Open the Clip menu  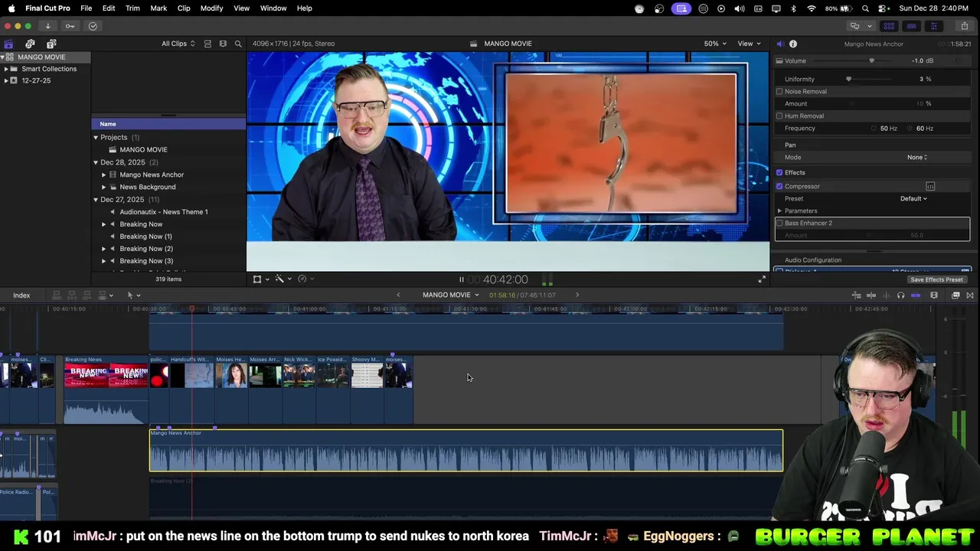184,8
